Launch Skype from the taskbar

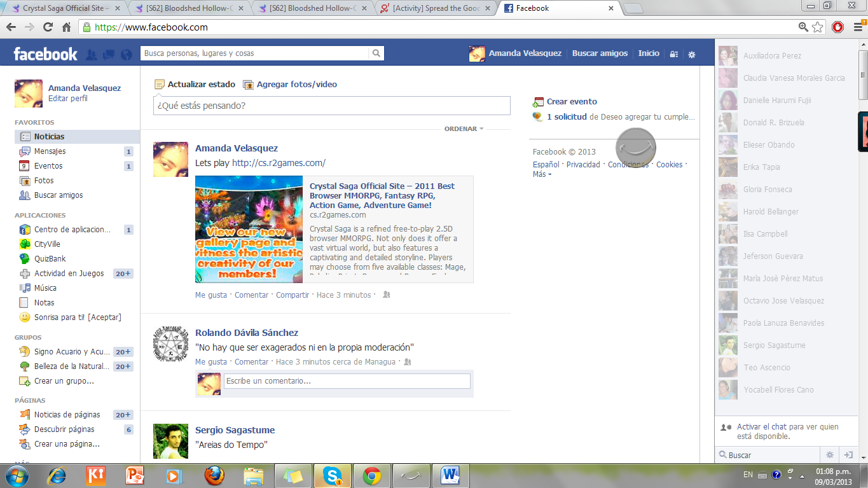[332, 475]
